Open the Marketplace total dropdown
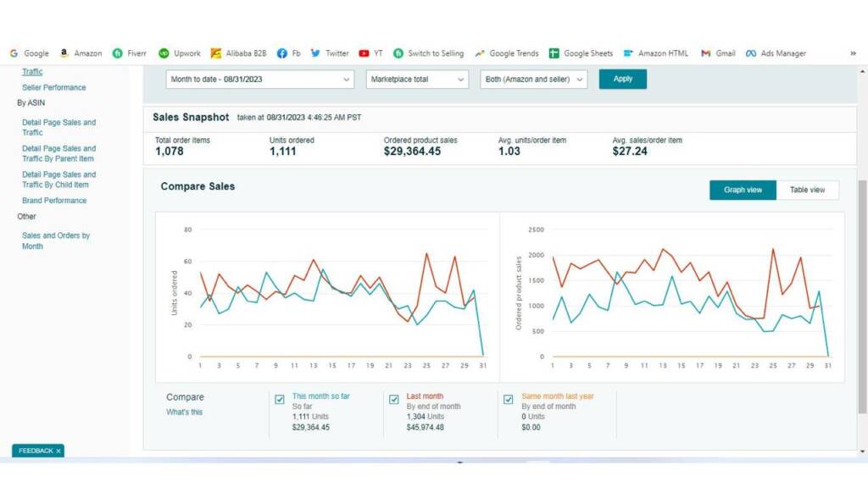The width and height of the screenshot is (868, 487). tap(417, 79)
